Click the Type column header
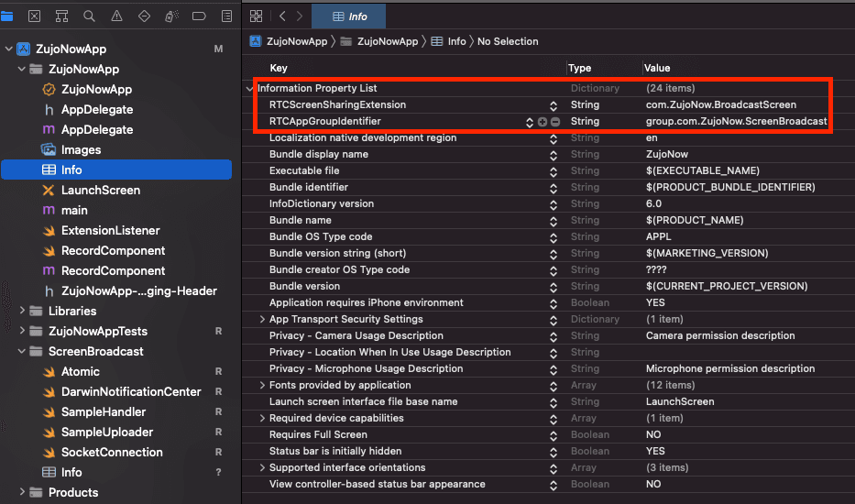Image resolution: width=855 pixels, height=504 pixels. pos(579,68)
